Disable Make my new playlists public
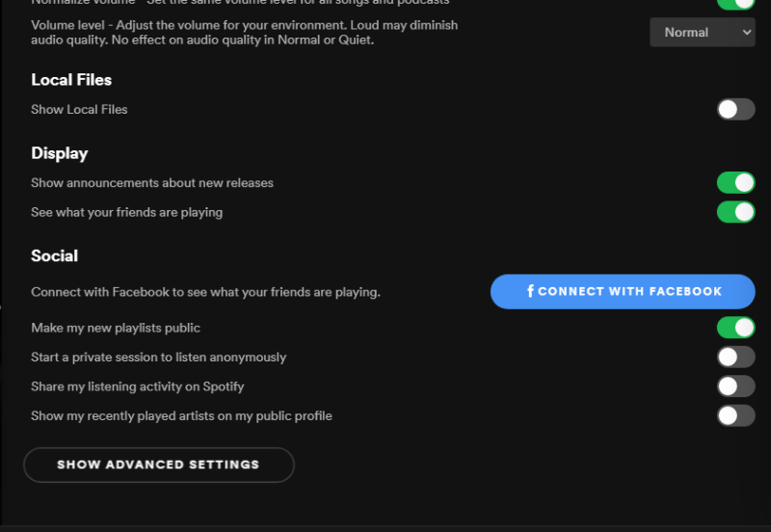 click(736, 328)
